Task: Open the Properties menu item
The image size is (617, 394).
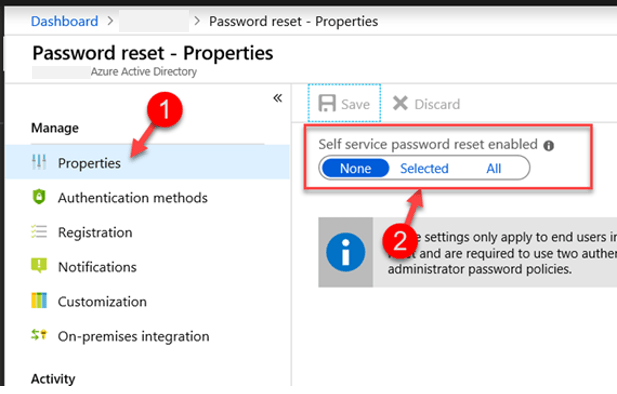Action: tap(148, 163)
